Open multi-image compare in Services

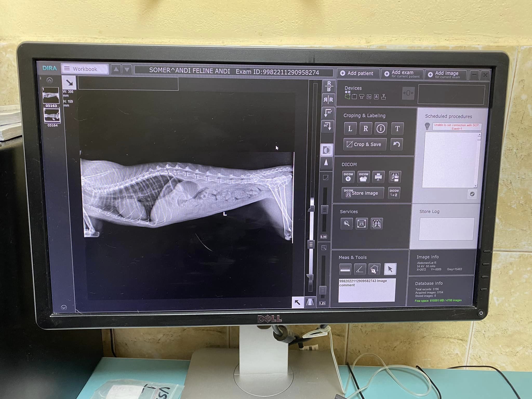(x=377, y=224)
